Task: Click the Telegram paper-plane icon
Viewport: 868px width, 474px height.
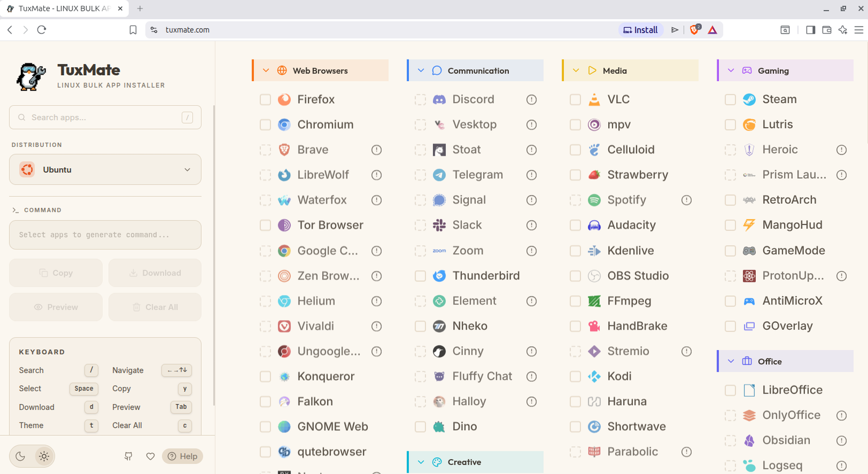Action: [x=439, y=175]
